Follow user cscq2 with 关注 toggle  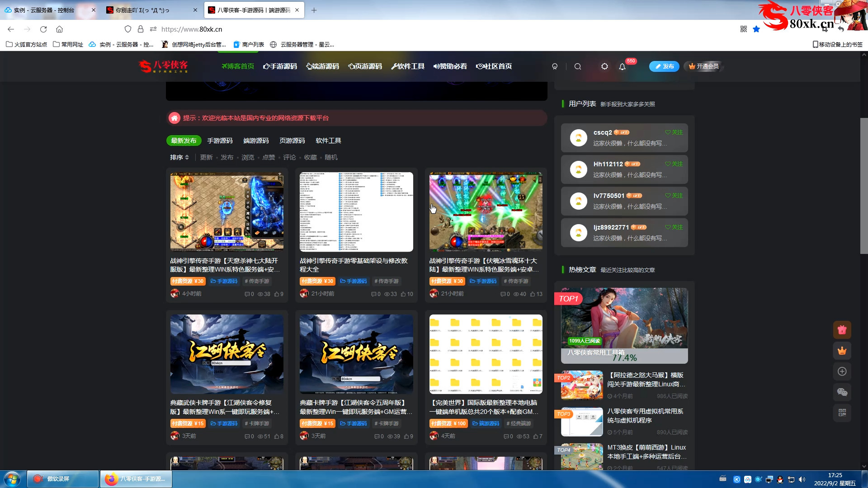tap(674, 132)
